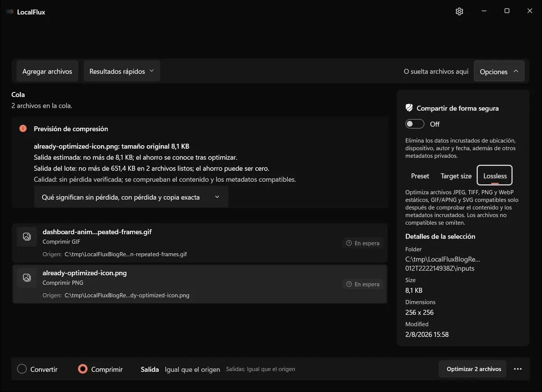Click the LocalFlux app logo icon
542x392 pixels.
(x=9, y=12)
